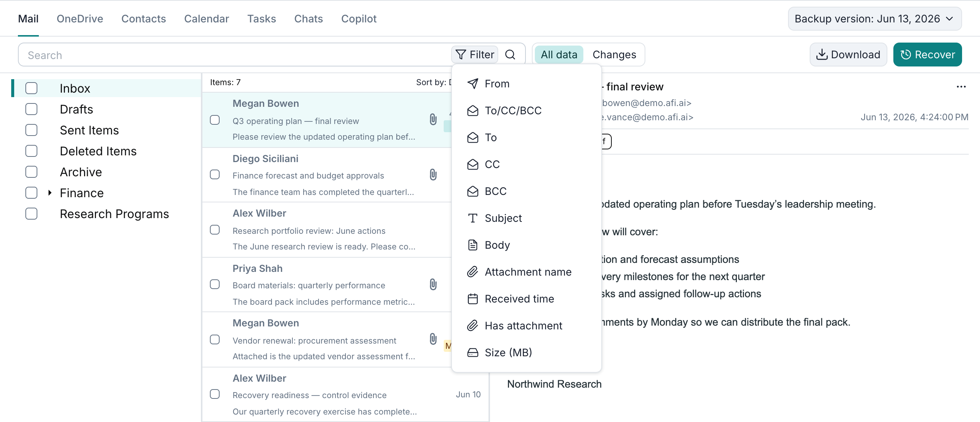The image size is (980, 422).
Task: Switch to the Calendar tab
Action: [207, 19]
